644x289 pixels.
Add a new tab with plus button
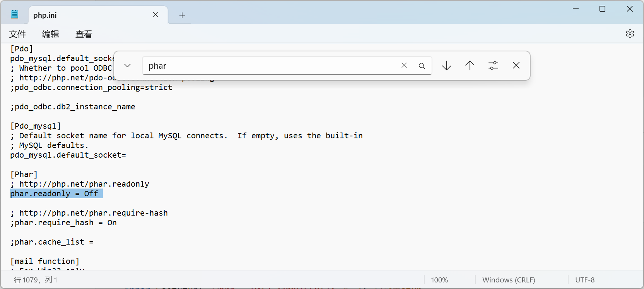[x=182, y=15]
